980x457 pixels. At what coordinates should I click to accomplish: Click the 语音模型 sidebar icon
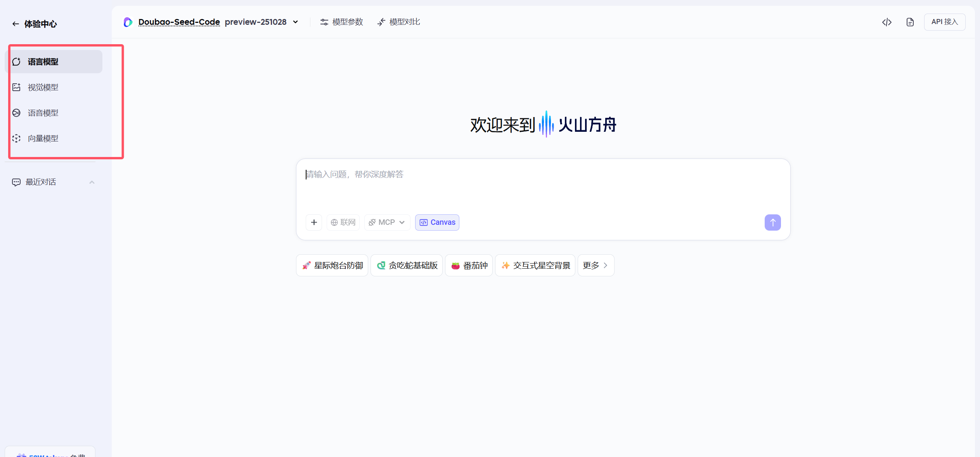coord(16,113)
